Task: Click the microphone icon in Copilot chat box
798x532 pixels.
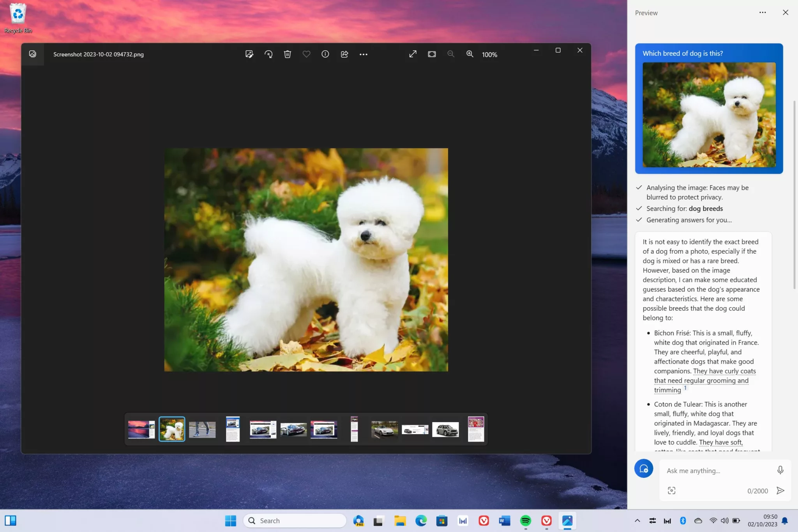Action: (x=780, y=470)
